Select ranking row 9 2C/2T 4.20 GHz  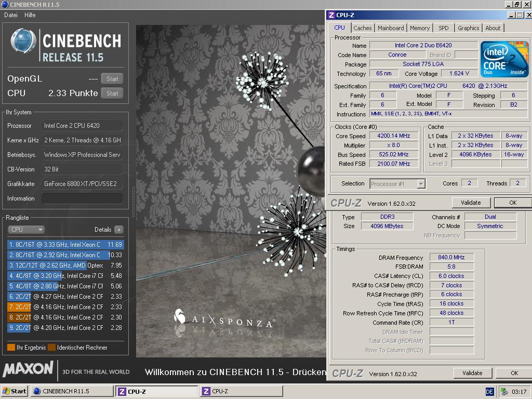coord(65,328)
